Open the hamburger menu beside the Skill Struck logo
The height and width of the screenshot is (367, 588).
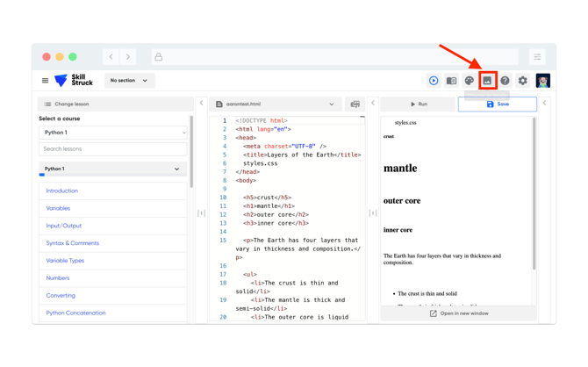[x=46, y=81]
